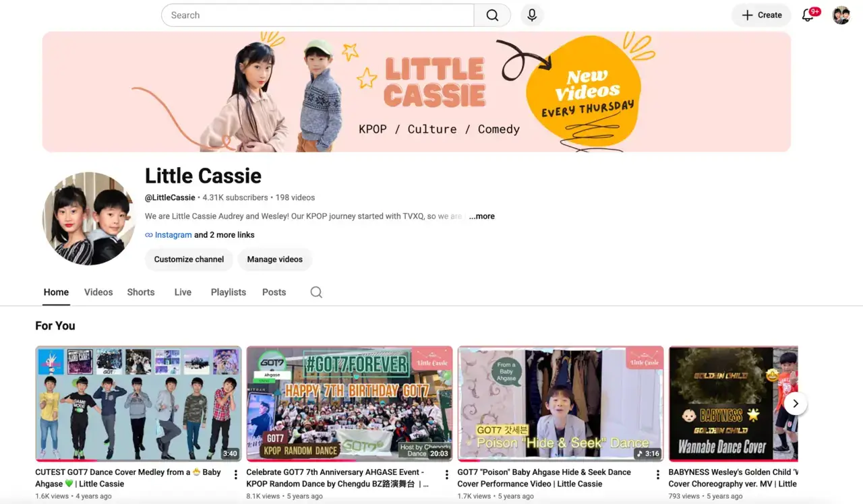863x504 pixels.
Task: Click the Little Cassie channel banner
Action: 416,92
